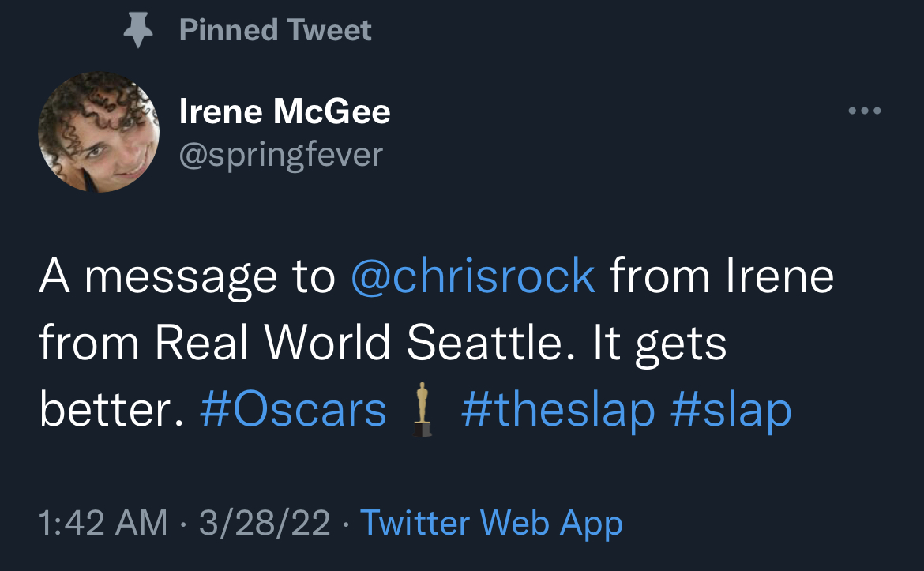924x571 pixels.
Task: Select the "Pinned Tweet" label
Action: [275, 29]
